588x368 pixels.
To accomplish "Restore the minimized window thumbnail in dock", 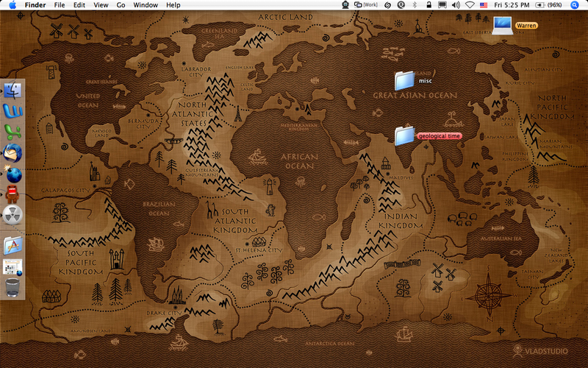I will coord(12,267).
